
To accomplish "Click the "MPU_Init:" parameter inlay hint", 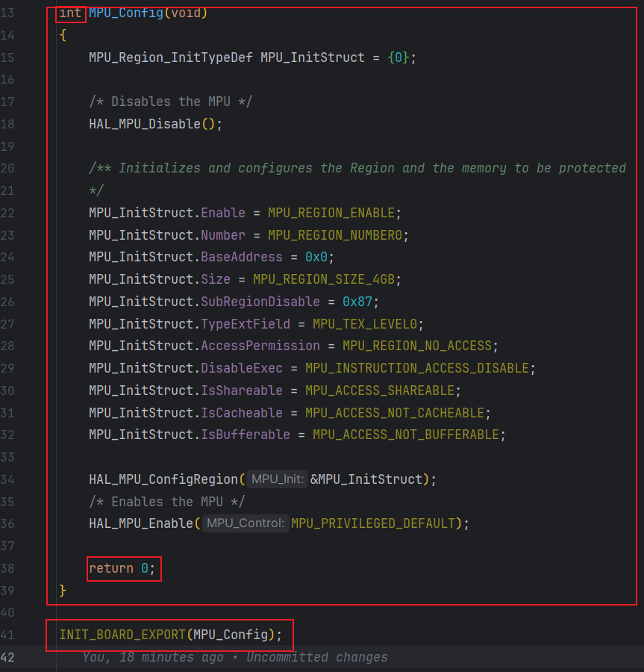I will tap(277, 479).
